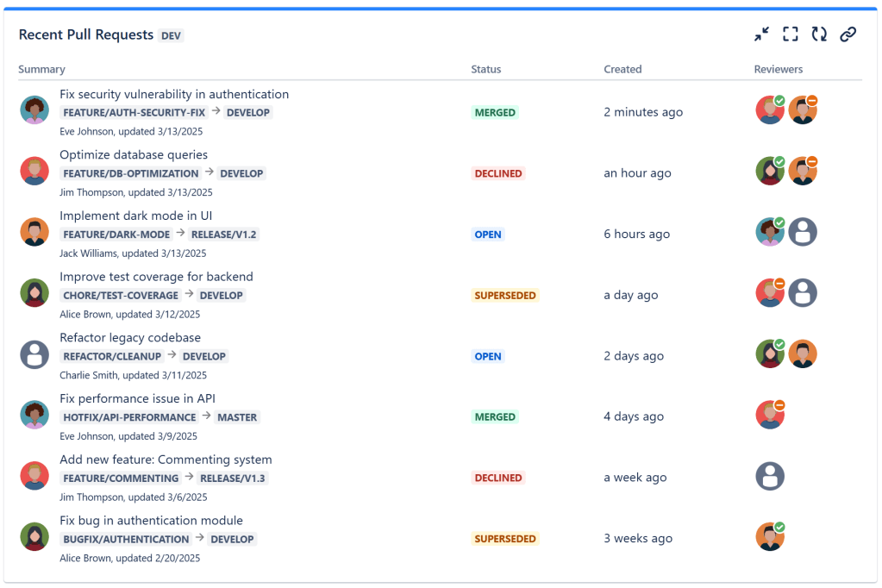This screenshot has width=882, height=588.
Task: Select the unassigned reviewer avatar on dark mode row
Action: [803, 232]
